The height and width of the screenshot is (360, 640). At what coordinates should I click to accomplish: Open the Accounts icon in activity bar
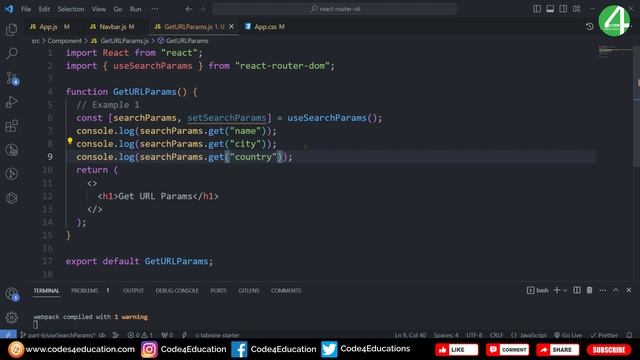(x=12, y=293)
